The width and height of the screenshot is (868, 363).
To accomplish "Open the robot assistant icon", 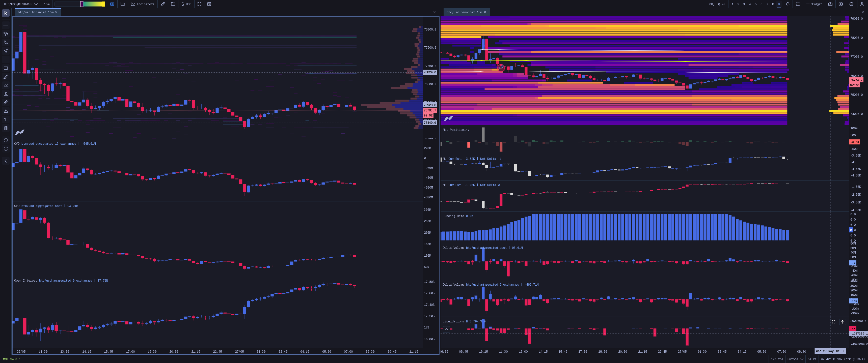I will point(852,4).
